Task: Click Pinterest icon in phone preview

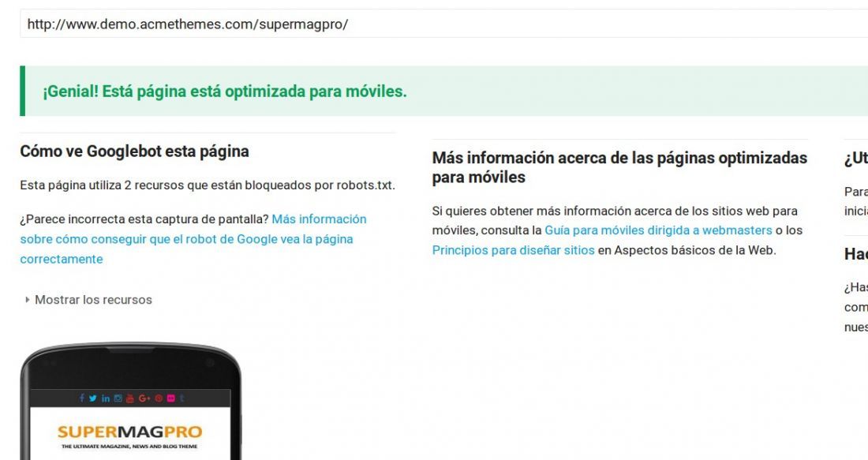Action: (159, 398)
